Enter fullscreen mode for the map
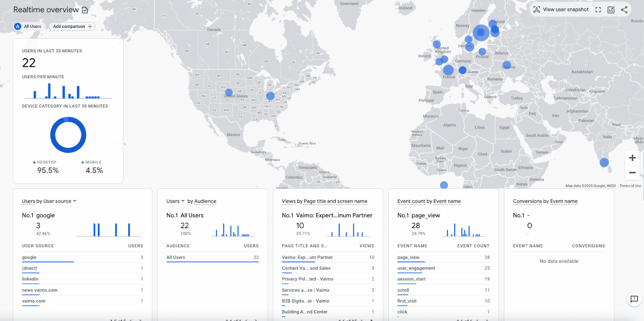The image size is (644, 321). (x=598, y=10)
